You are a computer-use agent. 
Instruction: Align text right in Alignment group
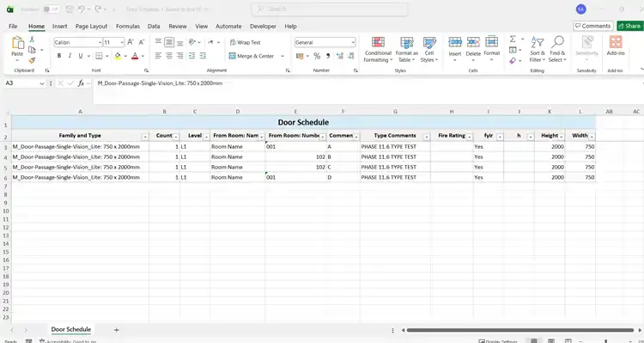(x=180, y=56)
